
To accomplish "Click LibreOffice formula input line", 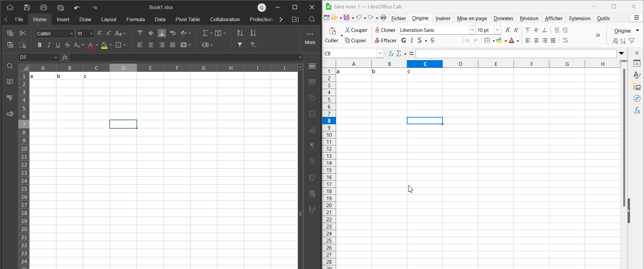I will pyautogui.click(x=516, y=53).
